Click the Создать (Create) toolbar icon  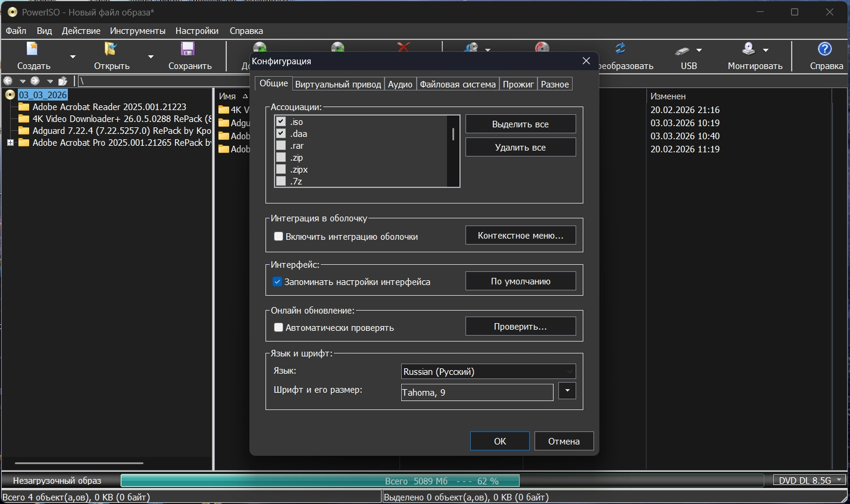pos(33,49)
